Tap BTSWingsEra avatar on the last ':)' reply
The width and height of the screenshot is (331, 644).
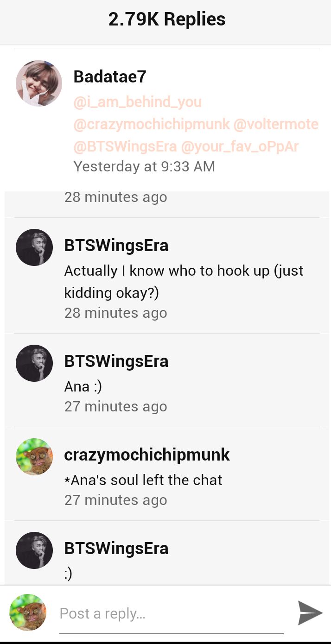point(34,550)
